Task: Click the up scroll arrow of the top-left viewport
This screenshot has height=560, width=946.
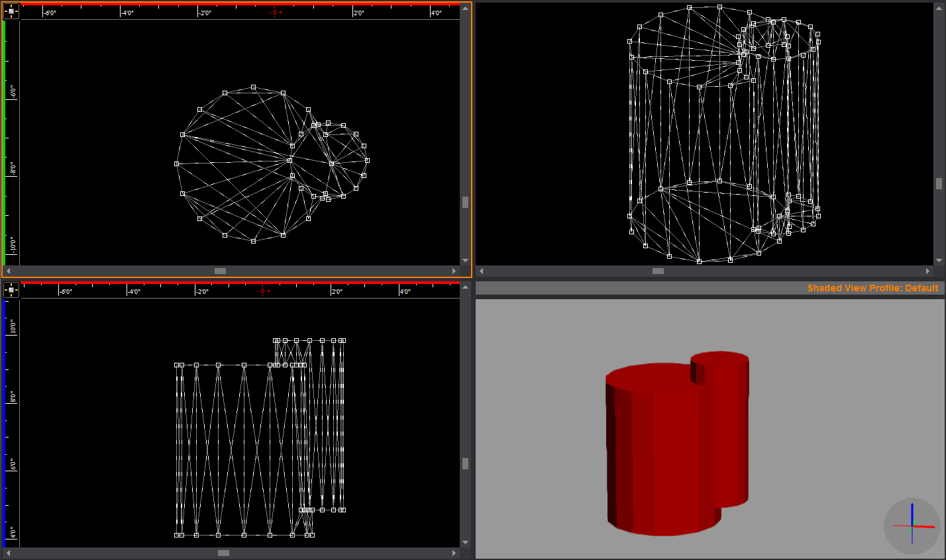Action: [x=465, y=8]
